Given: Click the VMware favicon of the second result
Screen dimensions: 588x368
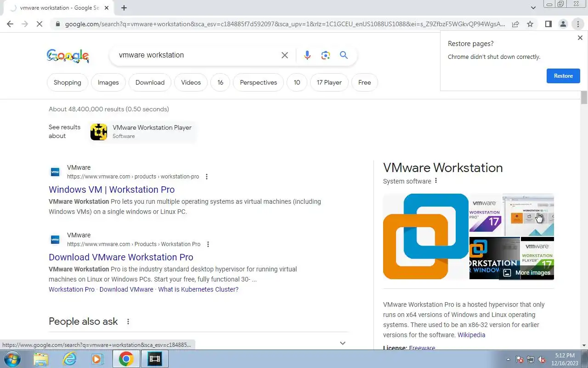Looking at the screenshot, I should [55, 240].
